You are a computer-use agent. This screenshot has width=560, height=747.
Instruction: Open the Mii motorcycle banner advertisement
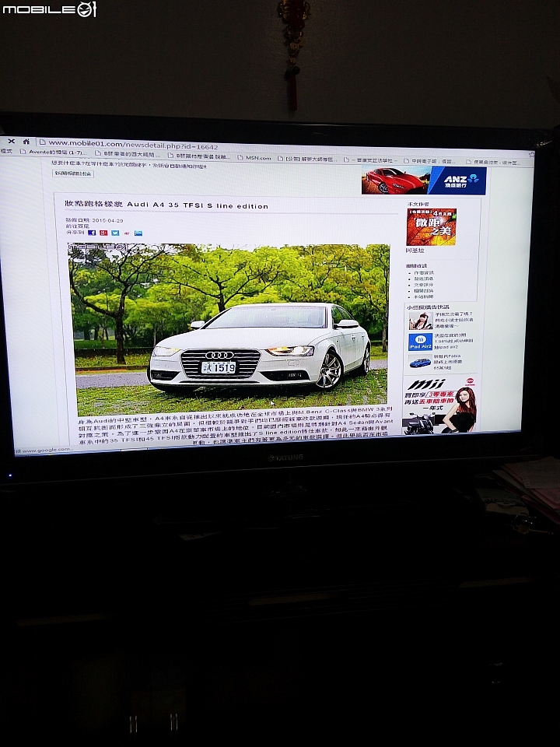440,405
